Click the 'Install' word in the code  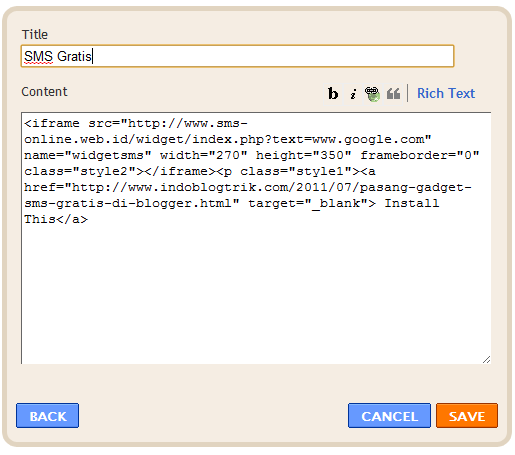click(x=412, y=203)
